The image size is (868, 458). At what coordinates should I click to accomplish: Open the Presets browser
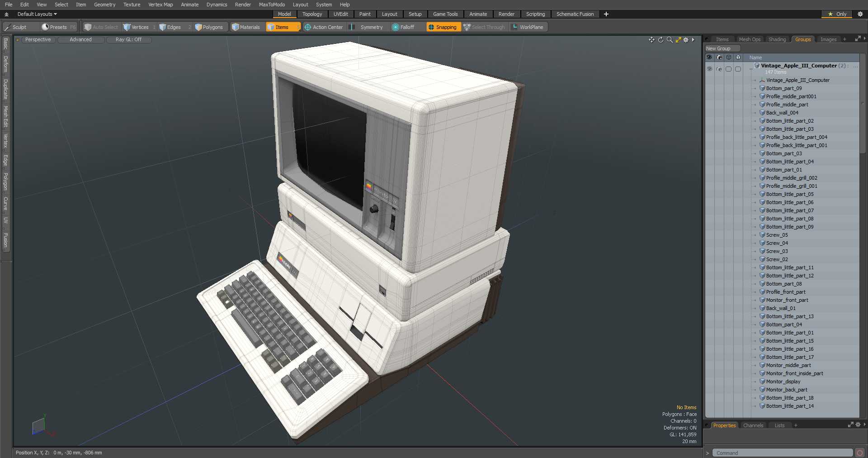tap(58, 27)
